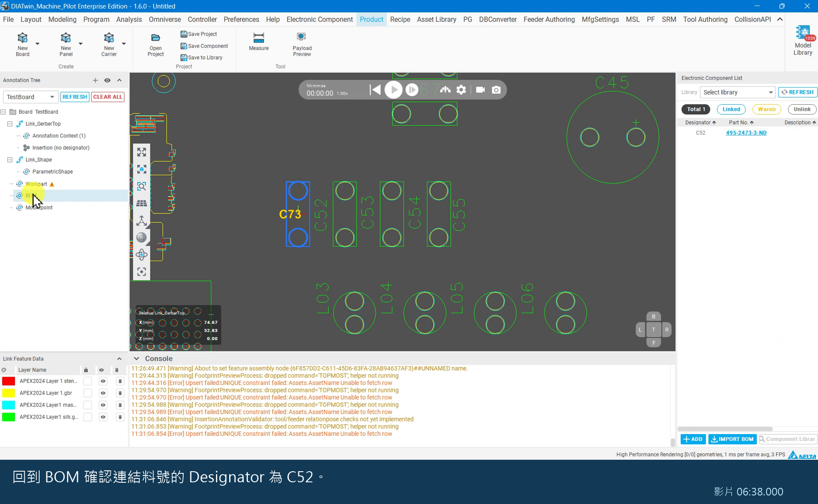Open simulation settings gear
This screenshot has height=504, width=818.
point(461,90)
